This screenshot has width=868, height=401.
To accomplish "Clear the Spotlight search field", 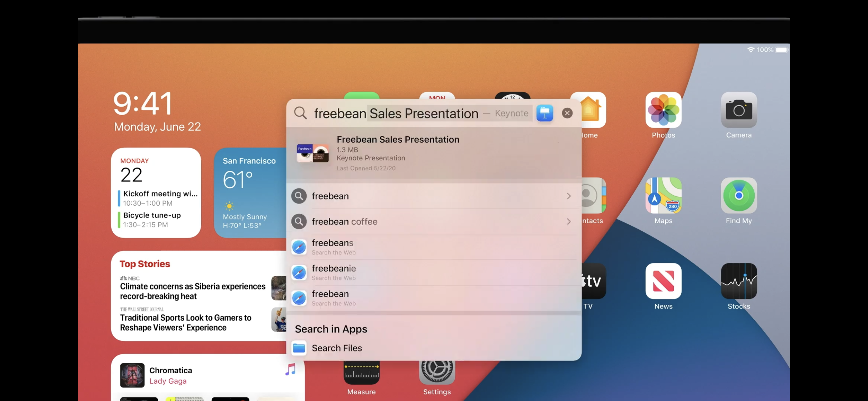I will click(567, 113).
